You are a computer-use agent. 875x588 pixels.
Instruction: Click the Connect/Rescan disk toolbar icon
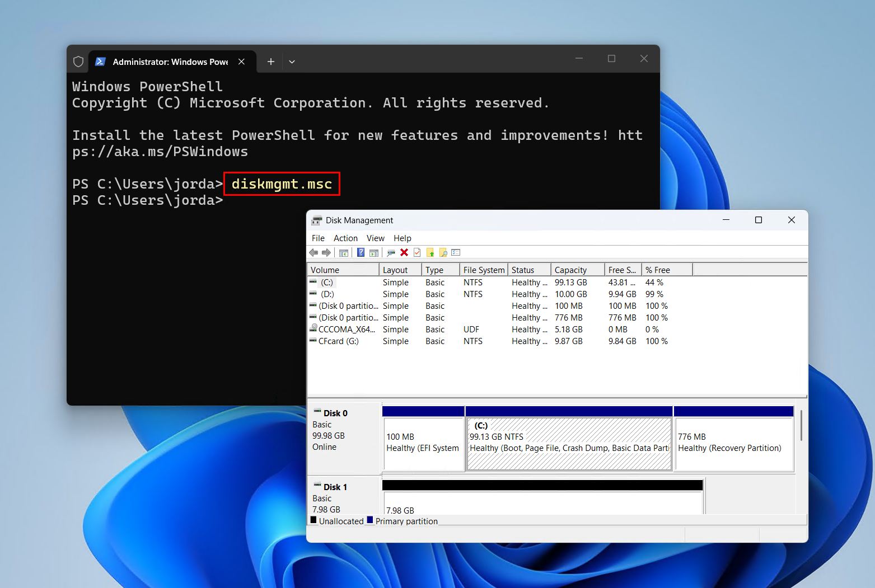click(391, 253)
